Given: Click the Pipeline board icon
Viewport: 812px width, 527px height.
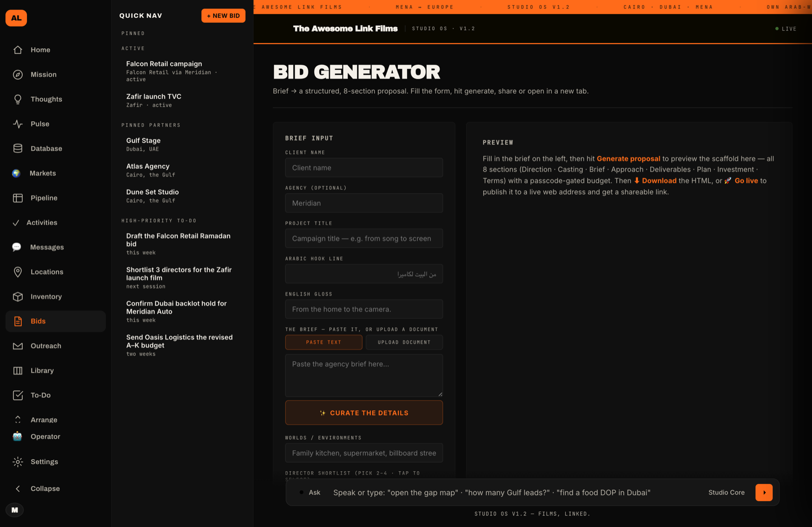Looking at the screenshot, I should tap(18, 198).
